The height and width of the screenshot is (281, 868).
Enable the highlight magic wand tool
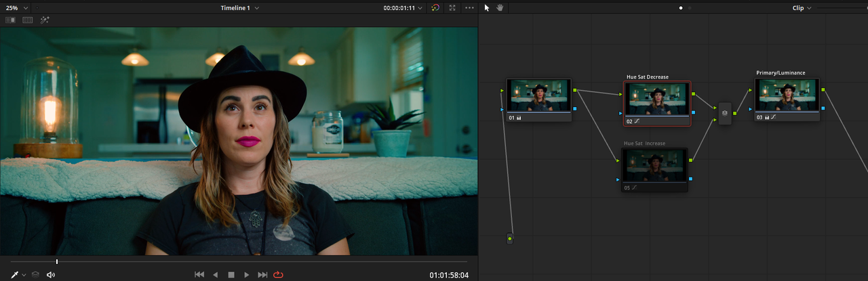pos(45,20)
